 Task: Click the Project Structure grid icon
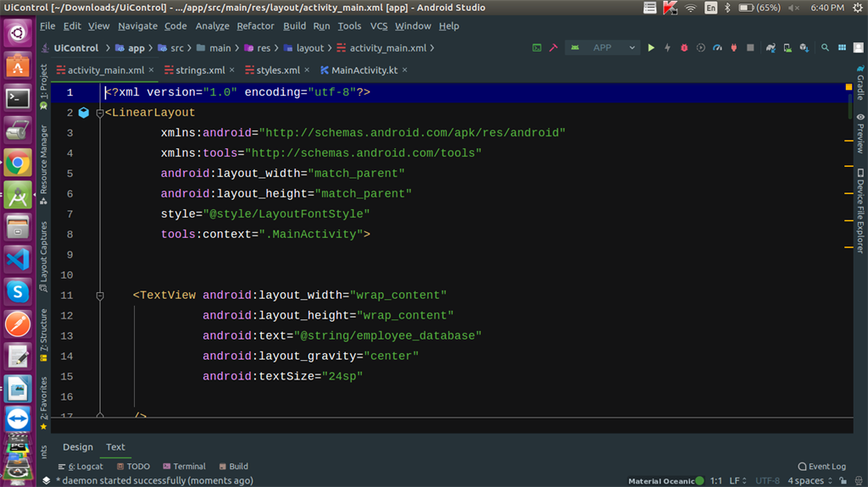pos(842,48)
